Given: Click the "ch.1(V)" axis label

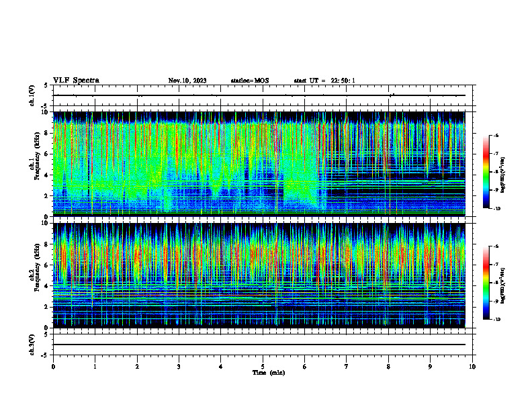Looking at the screenshot, I should 32,95.
